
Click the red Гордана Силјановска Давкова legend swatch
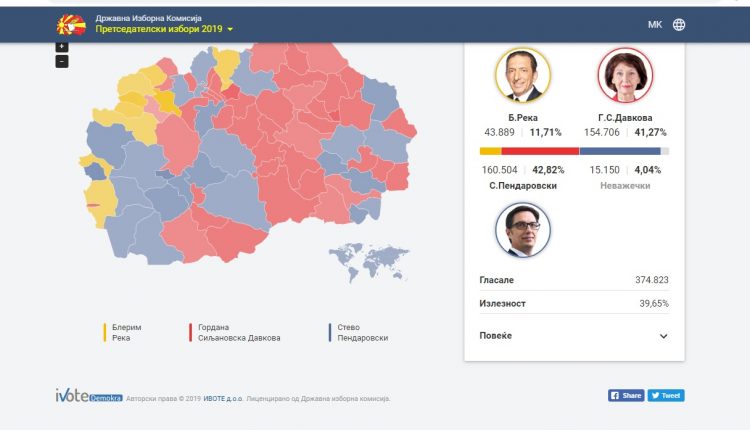[190, 332]
